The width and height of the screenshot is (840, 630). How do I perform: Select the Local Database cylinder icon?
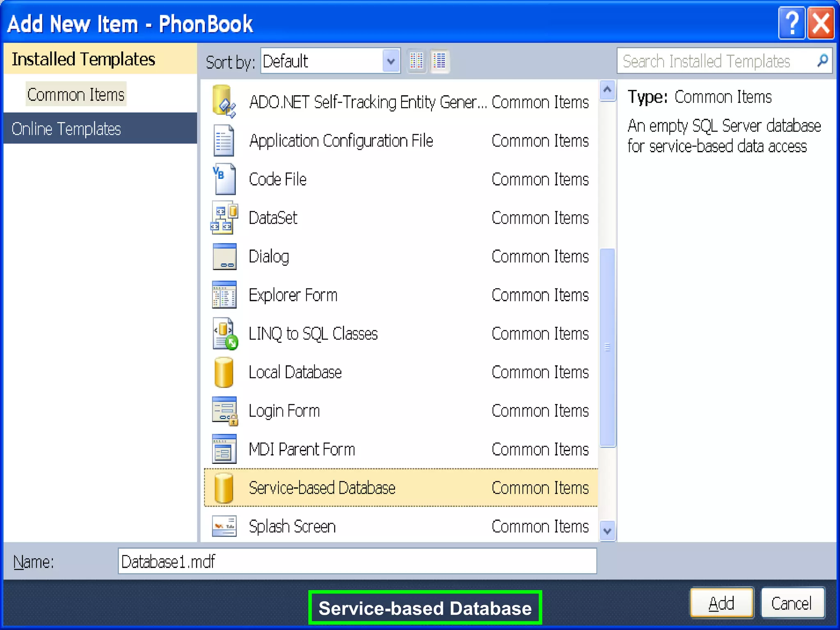pyautogui.click(x=224, y=372)
